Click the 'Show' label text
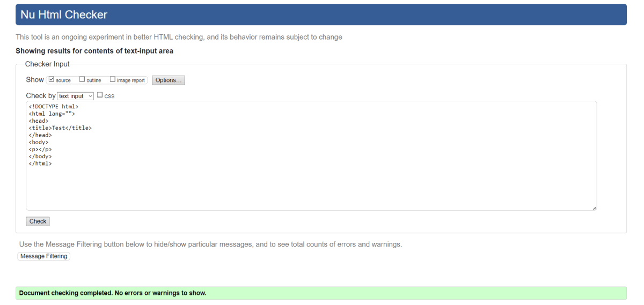644x305 pixels. tap(35, 79)
